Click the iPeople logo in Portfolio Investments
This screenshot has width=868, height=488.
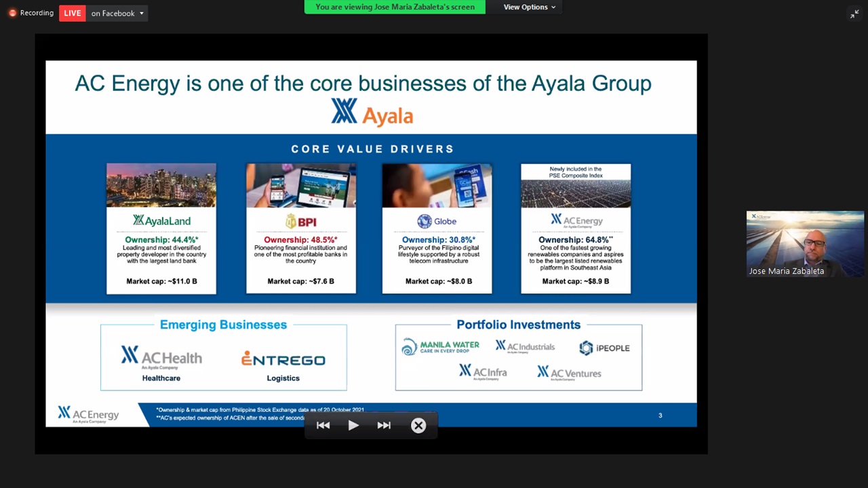(604, 348)
